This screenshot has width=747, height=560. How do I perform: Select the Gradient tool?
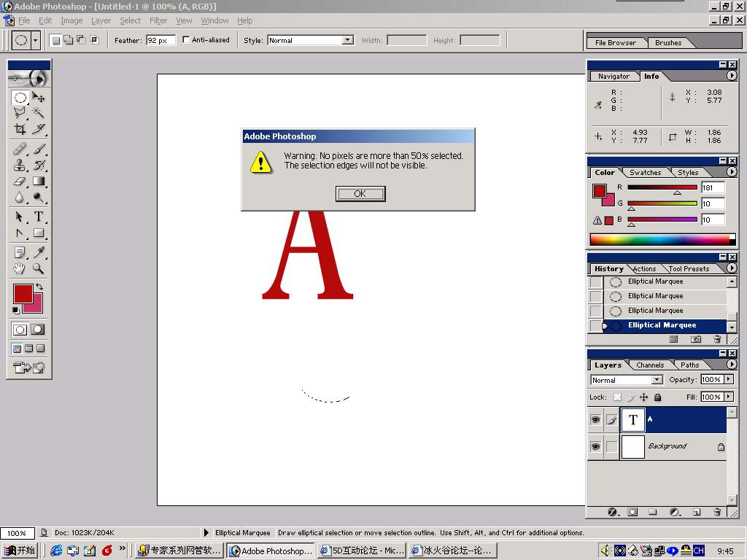pos(39,182)
